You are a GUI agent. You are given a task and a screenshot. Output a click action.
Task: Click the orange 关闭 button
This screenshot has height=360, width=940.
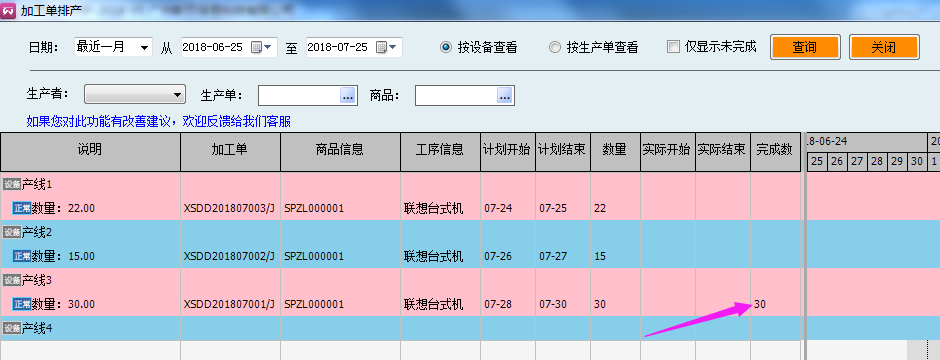click(x=884, y=47)
